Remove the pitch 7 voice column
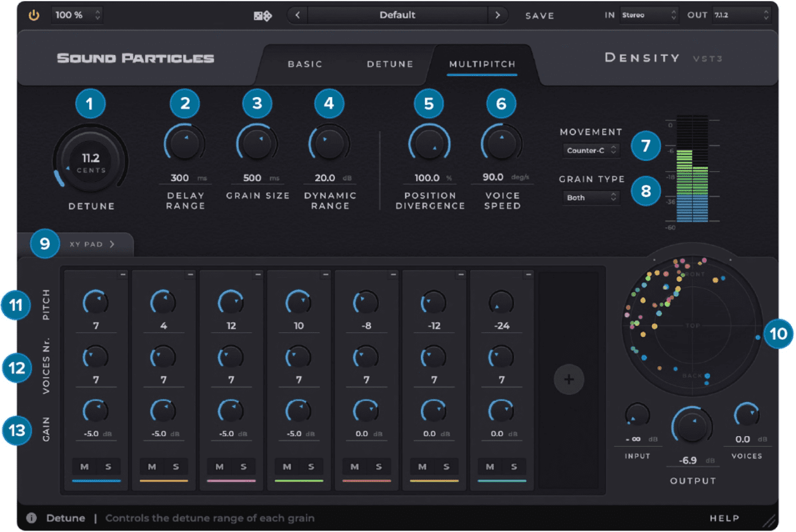 122,275
